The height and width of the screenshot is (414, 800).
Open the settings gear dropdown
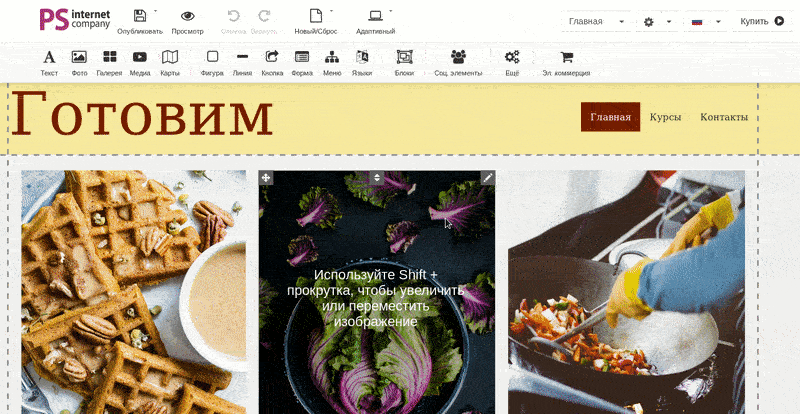click(657, 21)
